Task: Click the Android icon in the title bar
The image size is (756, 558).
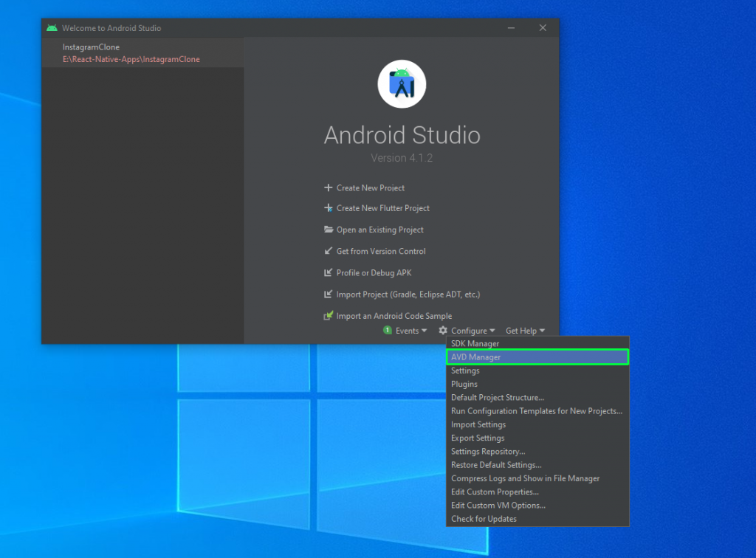Action: (52, 28)
